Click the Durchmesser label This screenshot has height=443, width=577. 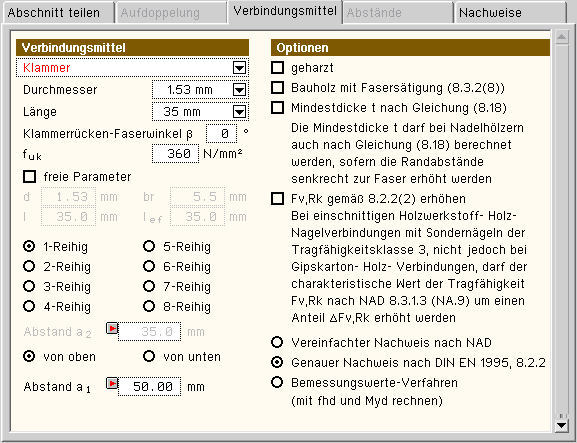coord(60,90)
